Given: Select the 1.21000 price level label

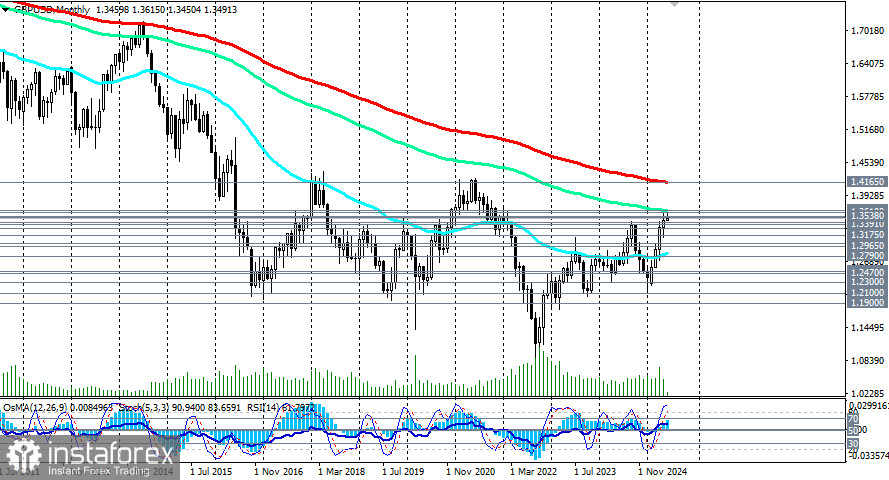Looking at the screenshot, I should pos(867,292).
